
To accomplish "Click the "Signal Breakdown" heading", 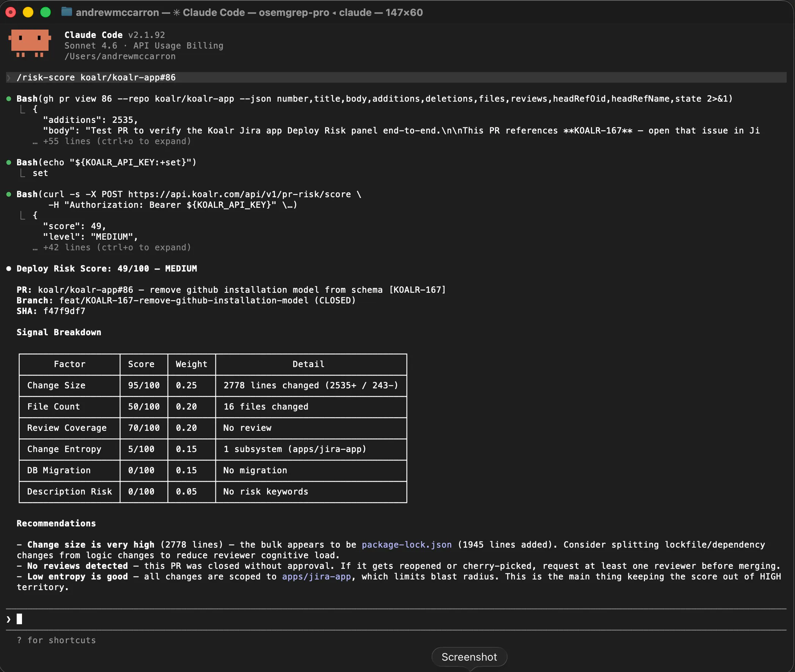I will [59, 332].
